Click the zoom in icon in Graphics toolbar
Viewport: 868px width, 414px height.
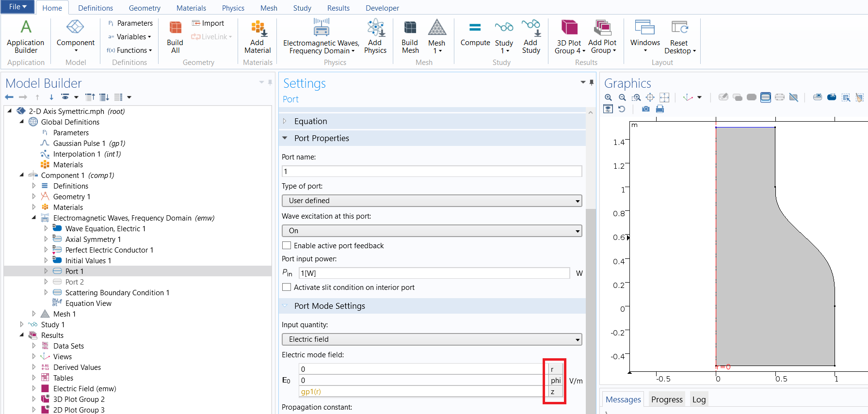(608, 97)
